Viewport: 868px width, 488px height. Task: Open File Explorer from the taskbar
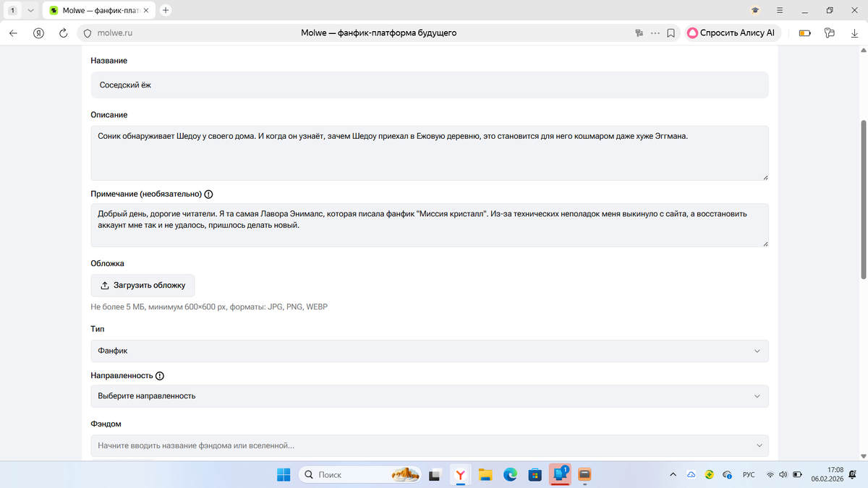(485, 474)
